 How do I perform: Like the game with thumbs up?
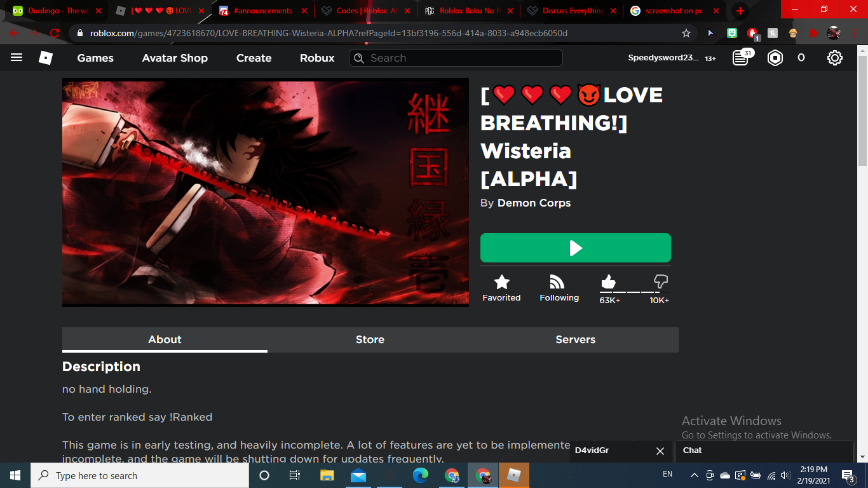coord(609,282)
